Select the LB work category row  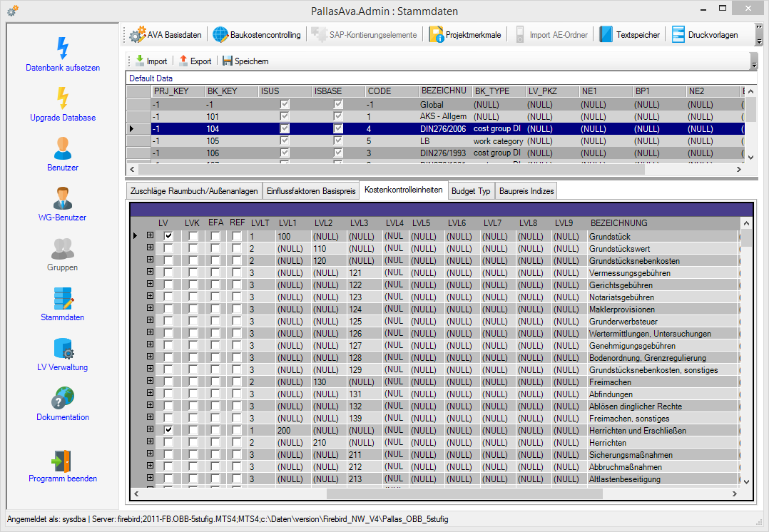435,140
